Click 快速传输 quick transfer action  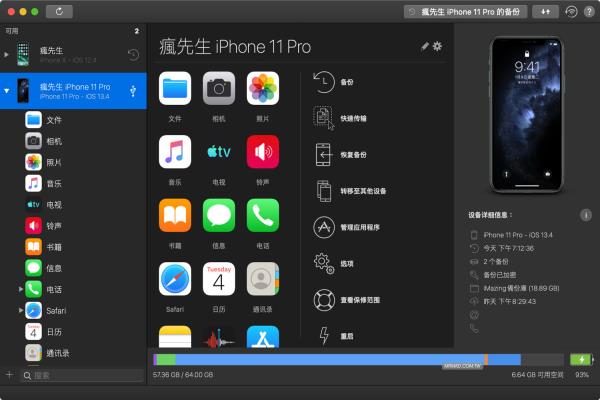(x=340, y=118)
